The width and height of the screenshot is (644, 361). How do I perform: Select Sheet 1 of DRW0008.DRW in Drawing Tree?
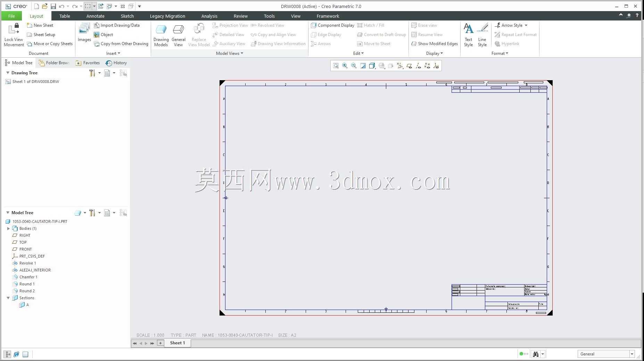(x=32, y=82)
